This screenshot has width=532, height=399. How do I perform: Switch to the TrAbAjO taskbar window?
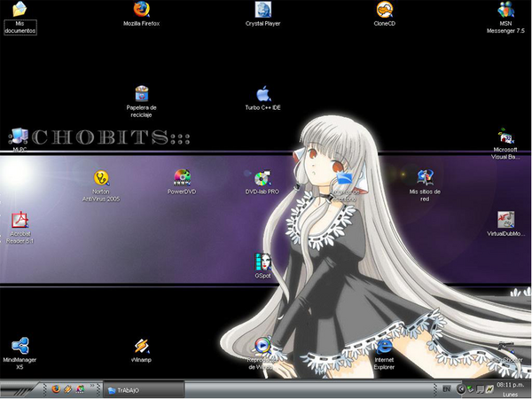point(144,390)
